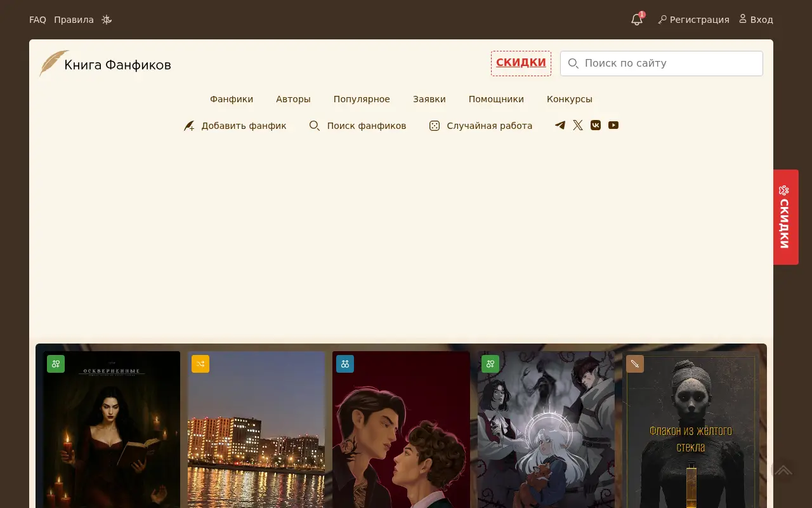Open the X (Twitter) social icon
812x508 pixels.
tap(578, 125)
